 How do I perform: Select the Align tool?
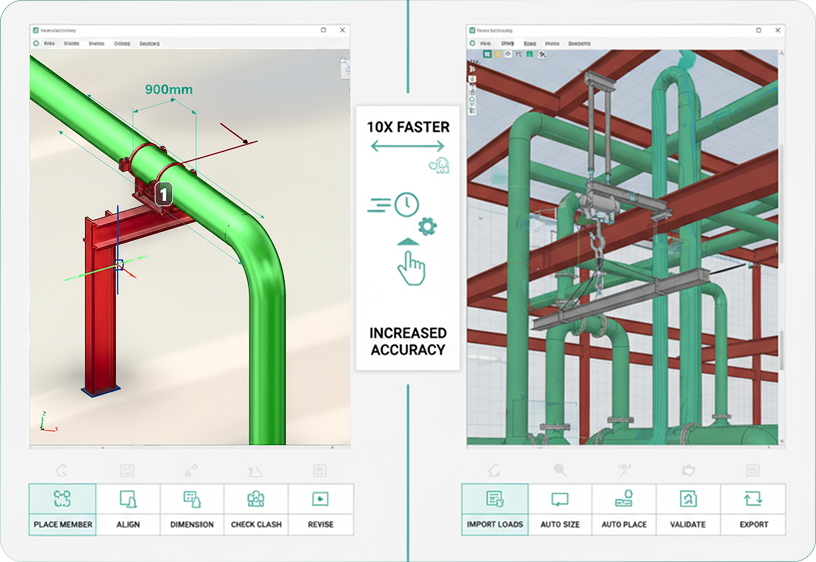[128, 509]
